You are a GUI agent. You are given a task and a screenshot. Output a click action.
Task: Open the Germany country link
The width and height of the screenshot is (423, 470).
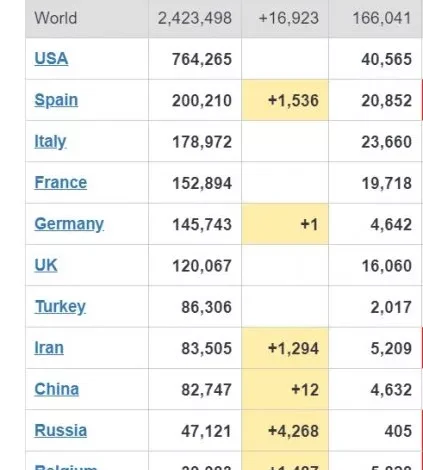[x=69, y=224]
